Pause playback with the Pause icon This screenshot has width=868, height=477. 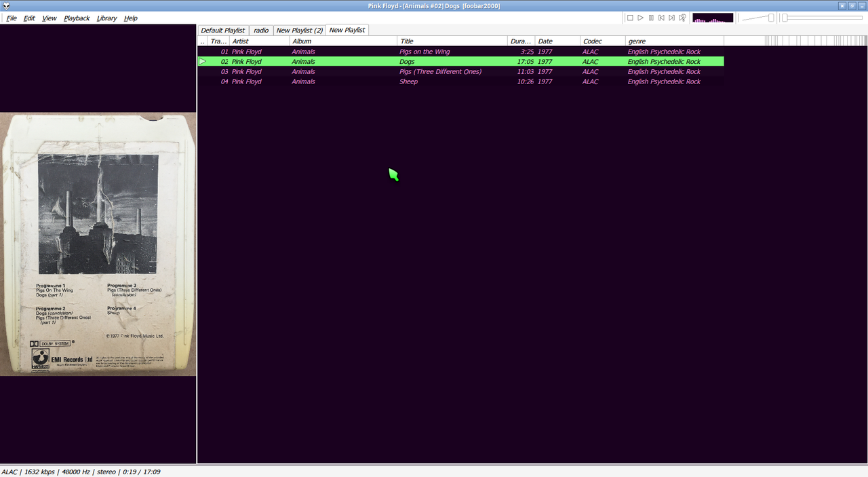coord(651,18)
